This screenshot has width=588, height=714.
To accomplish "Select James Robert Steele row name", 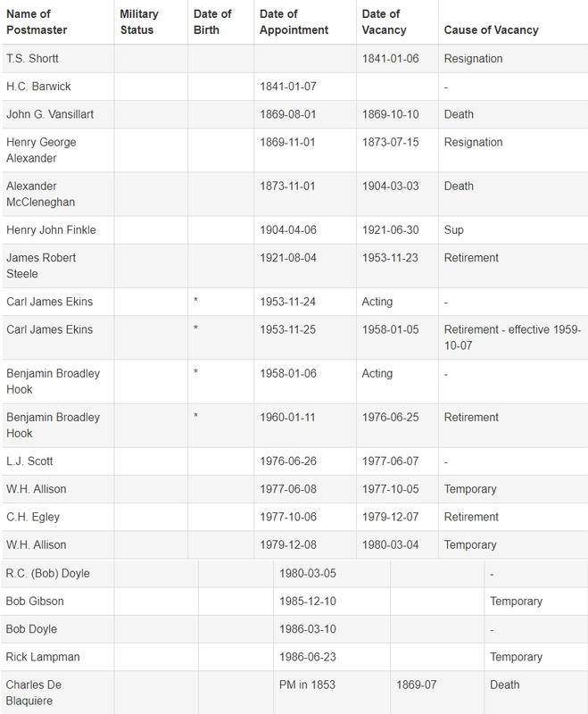I will [x=41, y=266].
